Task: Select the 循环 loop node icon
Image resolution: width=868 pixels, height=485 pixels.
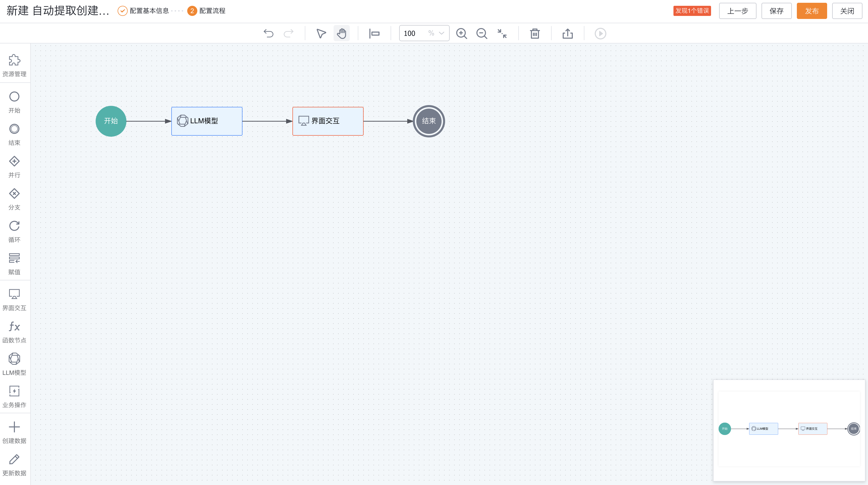Action: [x=14, y=231]
